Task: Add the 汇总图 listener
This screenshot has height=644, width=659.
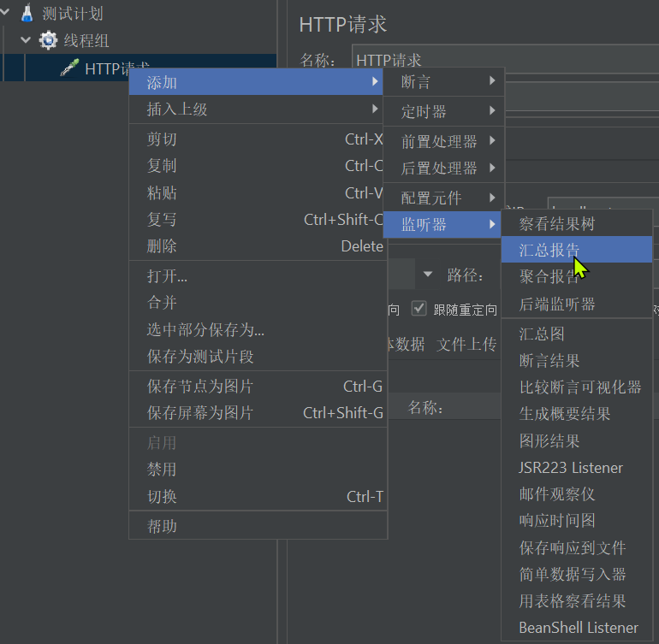Action: 577,334
